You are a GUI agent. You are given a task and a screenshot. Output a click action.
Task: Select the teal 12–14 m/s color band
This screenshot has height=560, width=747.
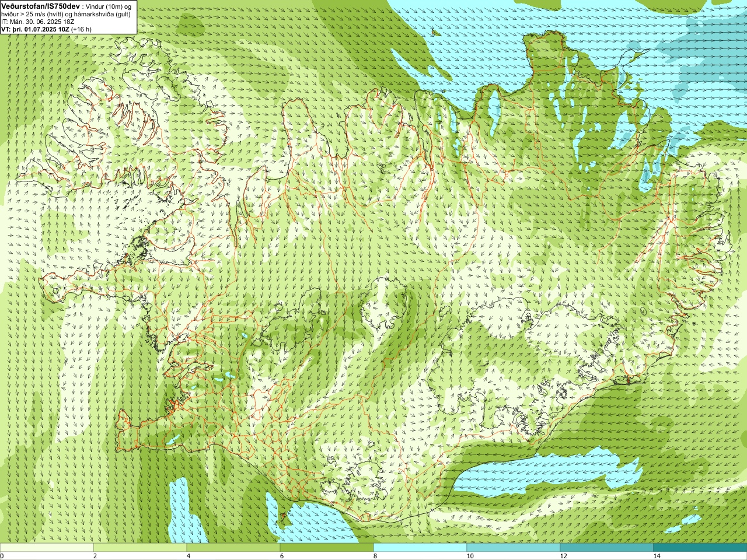607,548
